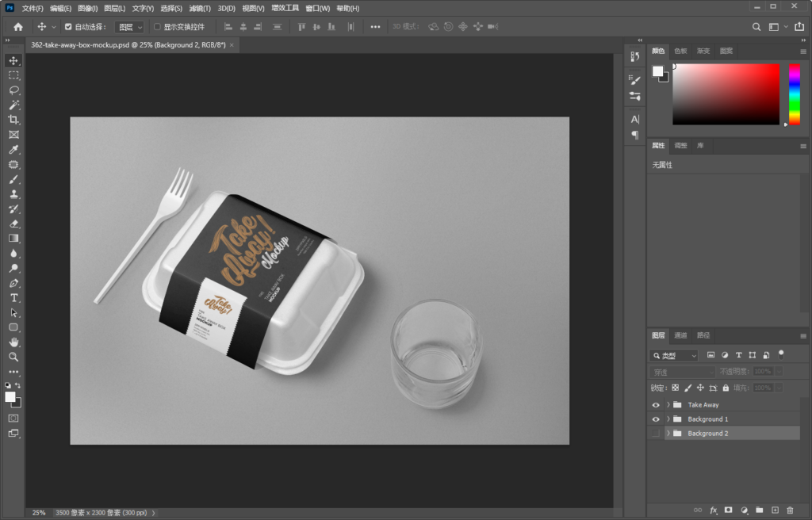Click the Share icon at top right
Viewport: 812px width, 520px height.
pyautogui.click(x=799, y=26)
